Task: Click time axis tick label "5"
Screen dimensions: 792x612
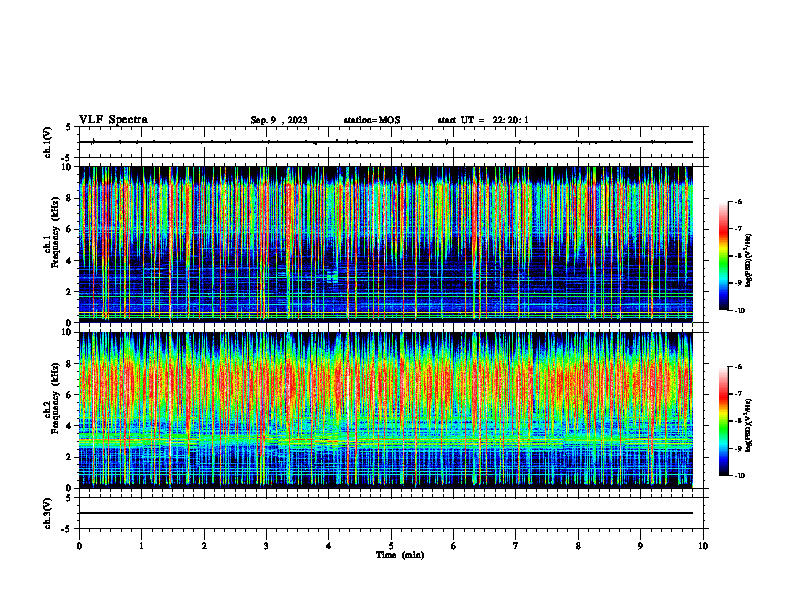Action: click(391, 546)
